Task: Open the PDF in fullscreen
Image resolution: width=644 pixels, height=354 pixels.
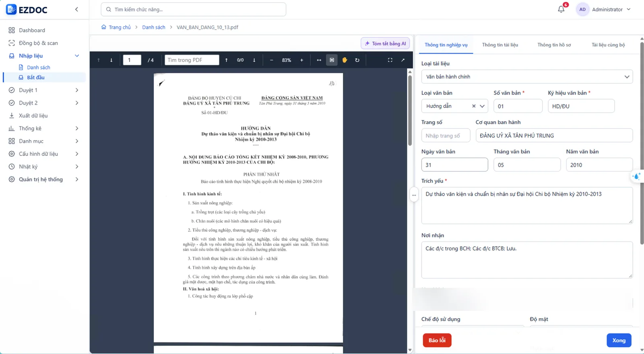Action: tap(390, 60)
